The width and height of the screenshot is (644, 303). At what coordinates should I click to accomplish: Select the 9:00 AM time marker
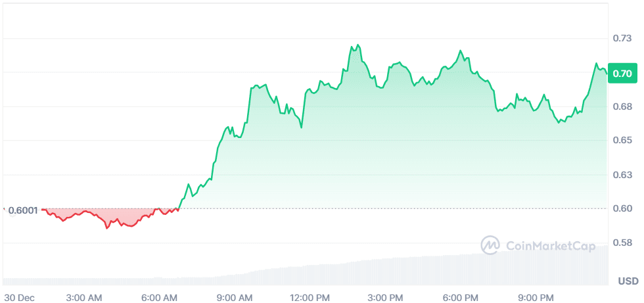tap(235, 297)
